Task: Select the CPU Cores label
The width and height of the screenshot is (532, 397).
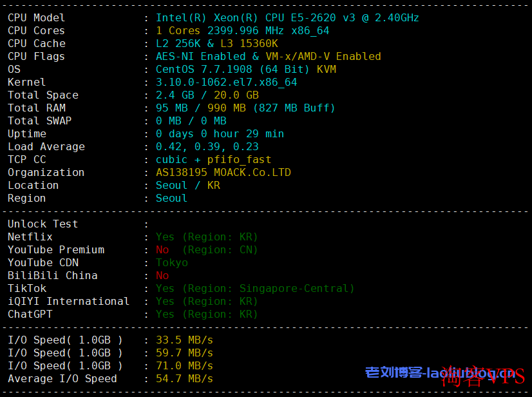Action: [x=36, y=30]
